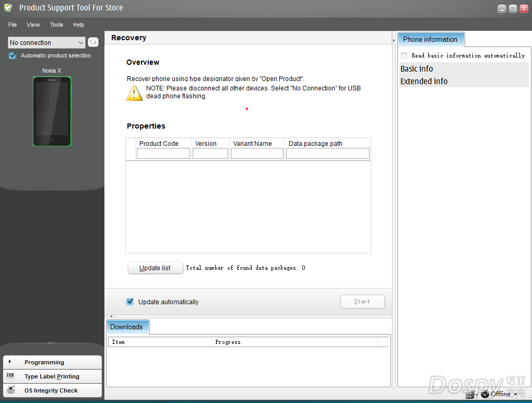Click the Variant Name column header
This screenshot has width=532, height=403.
253,143
